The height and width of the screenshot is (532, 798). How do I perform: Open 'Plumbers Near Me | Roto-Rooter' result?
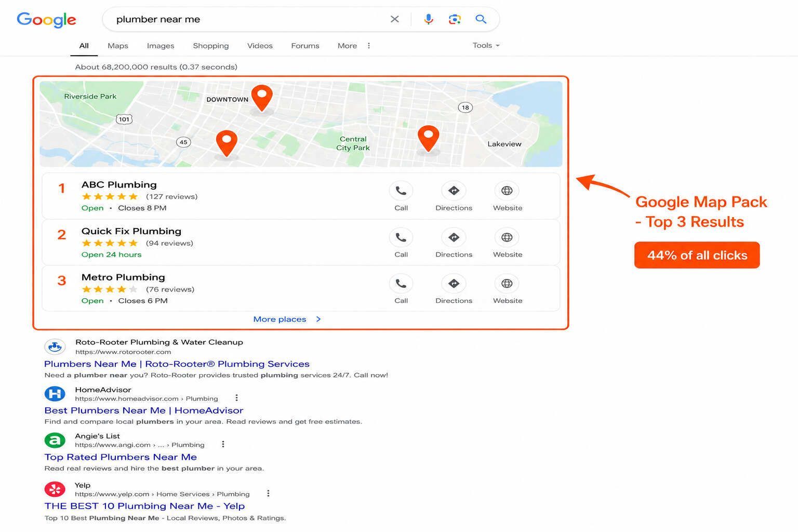point(177,364)
